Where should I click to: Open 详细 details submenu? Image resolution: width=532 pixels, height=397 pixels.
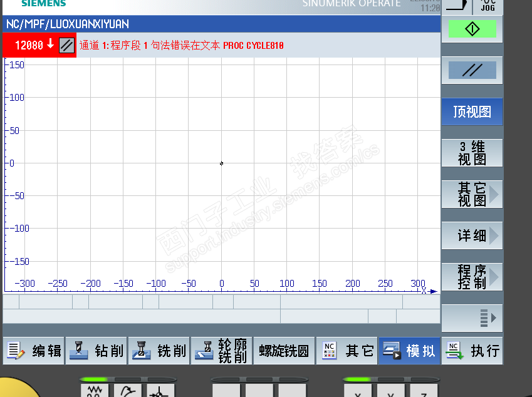point(472,235)
